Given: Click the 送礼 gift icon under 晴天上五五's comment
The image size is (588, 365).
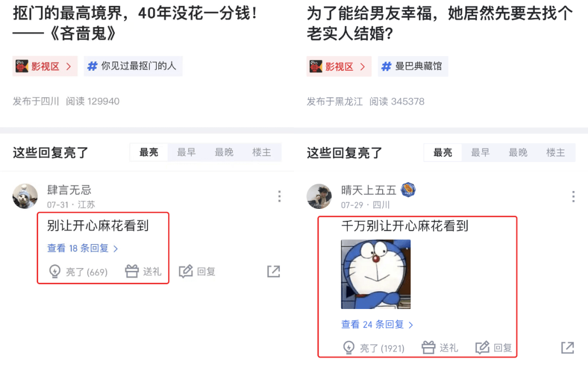Looking at the screenshot, I should coord(428,348).
